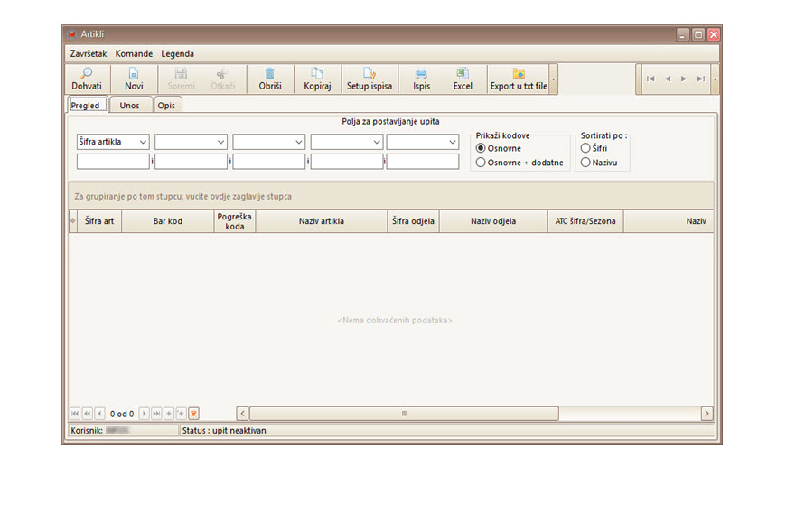The width and height of the screenshot is (786, 532).
Task: Go to first record in toolbar navigator
Action: coord(650,79)
